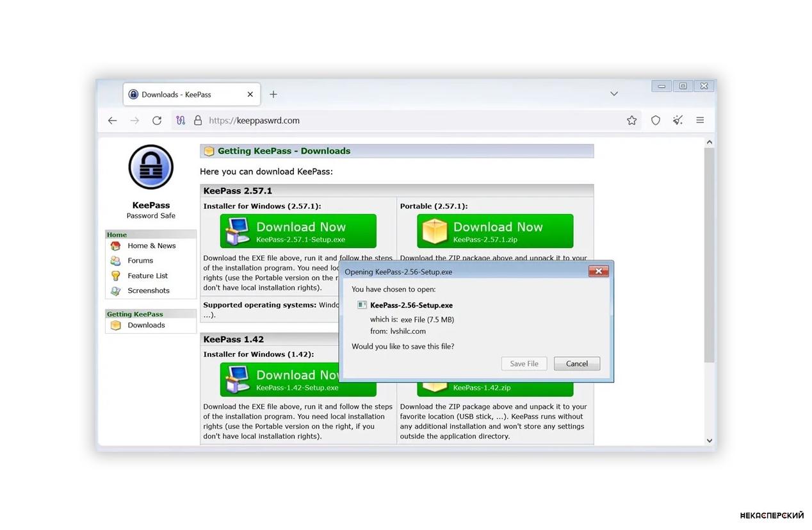This screenshot has height=530, width=812.
Task: Click the Downloads box icon in sidebar
Action: (x=115, y=326)
